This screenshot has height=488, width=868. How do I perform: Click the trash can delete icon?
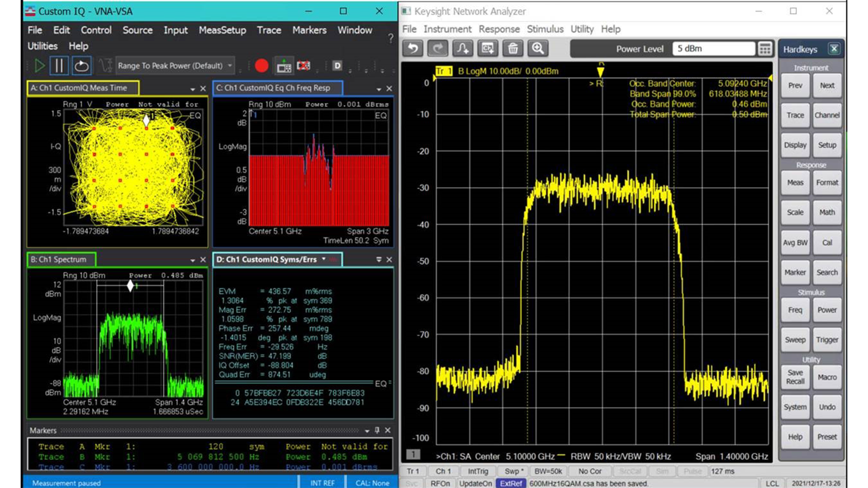[x=513, y=48]
